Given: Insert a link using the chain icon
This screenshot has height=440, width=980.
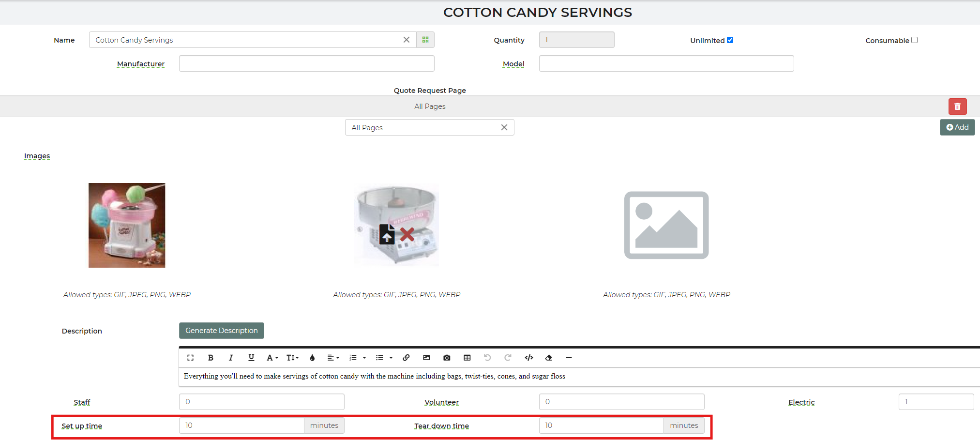Looking at the screenshot, I should tap(406, 358).
